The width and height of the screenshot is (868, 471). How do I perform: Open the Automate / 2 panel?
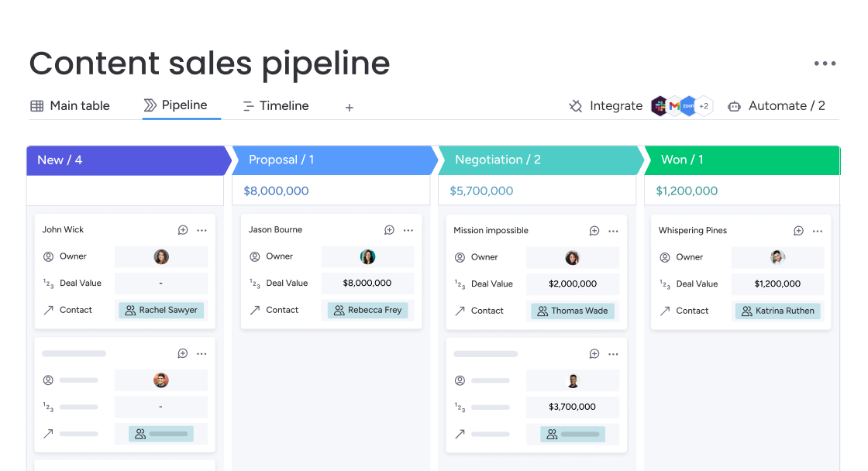point(776,106)
